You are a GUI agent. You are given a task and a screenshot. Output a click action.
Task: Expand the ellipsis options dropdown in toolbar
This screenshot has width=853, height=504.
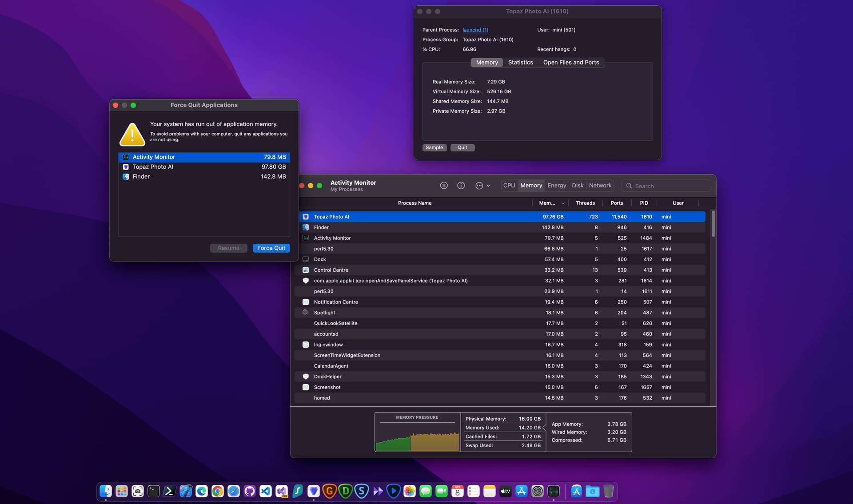[x=482, y=186]
